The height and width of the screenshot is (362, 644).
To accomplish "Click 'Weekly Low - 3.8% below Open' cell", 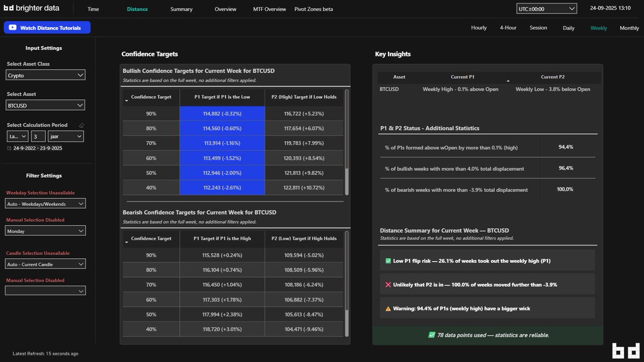I will (553, 89).
